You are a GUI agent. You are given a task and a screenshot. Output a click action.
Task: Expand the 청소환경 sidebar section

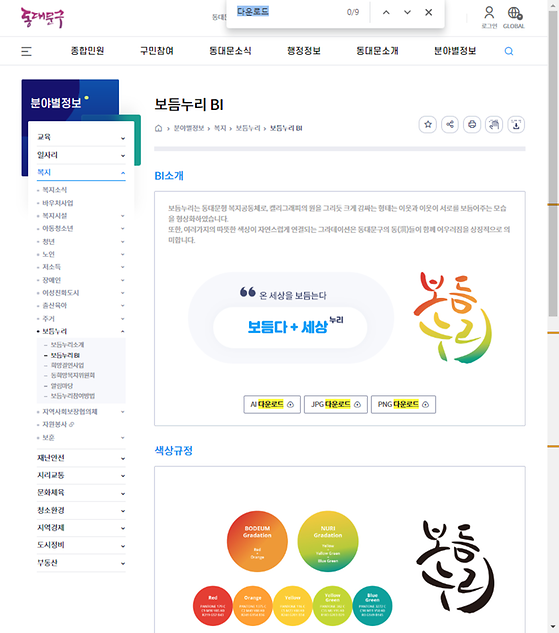[81, 511]
